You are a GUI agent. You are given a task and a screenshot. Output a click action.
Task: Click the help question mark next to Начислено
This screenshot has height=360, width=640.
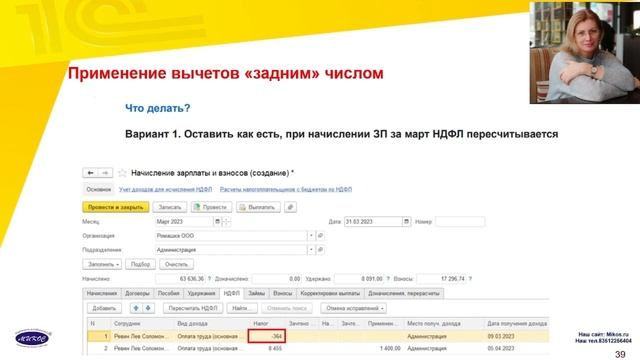tap(209, 279)
